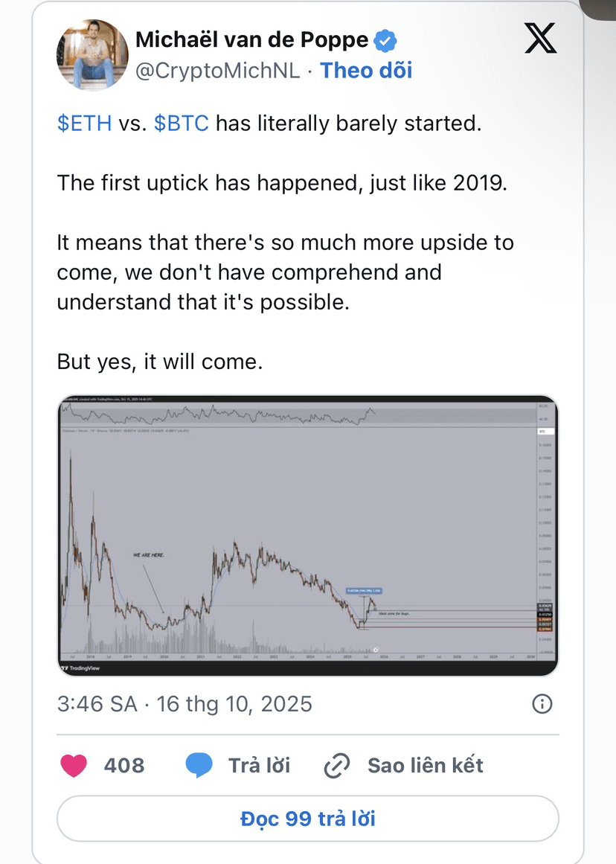Click the blue verified badge

[385, 40]
